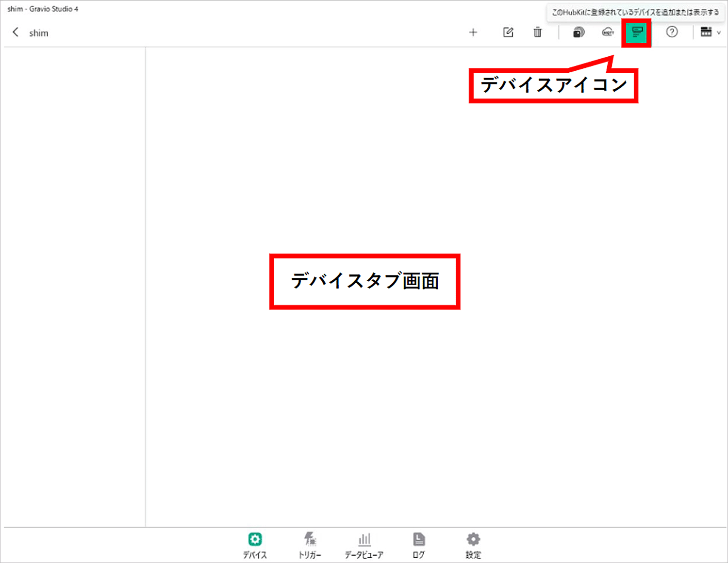Open the layout view switcher icon
The height and width of the screenshot is (563, 728).
point(706,32)
